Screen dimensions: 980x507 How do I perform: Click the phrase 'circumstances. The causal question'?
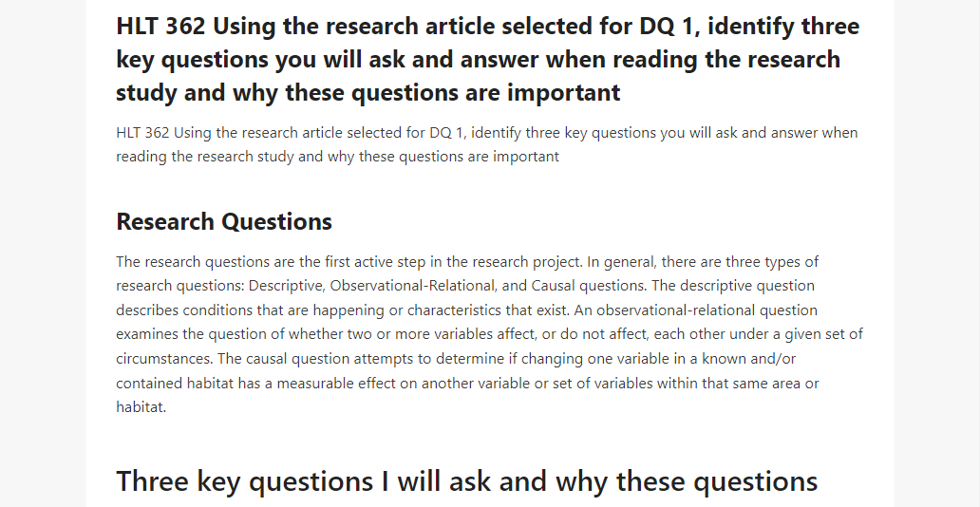pyautogui.click(x=233, y=359)
